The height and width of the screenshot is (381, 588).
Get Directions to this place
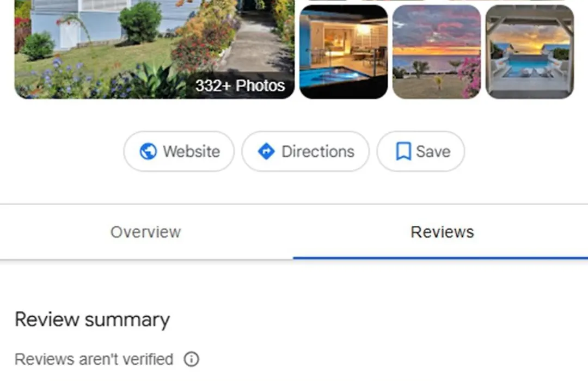(305, 151)
